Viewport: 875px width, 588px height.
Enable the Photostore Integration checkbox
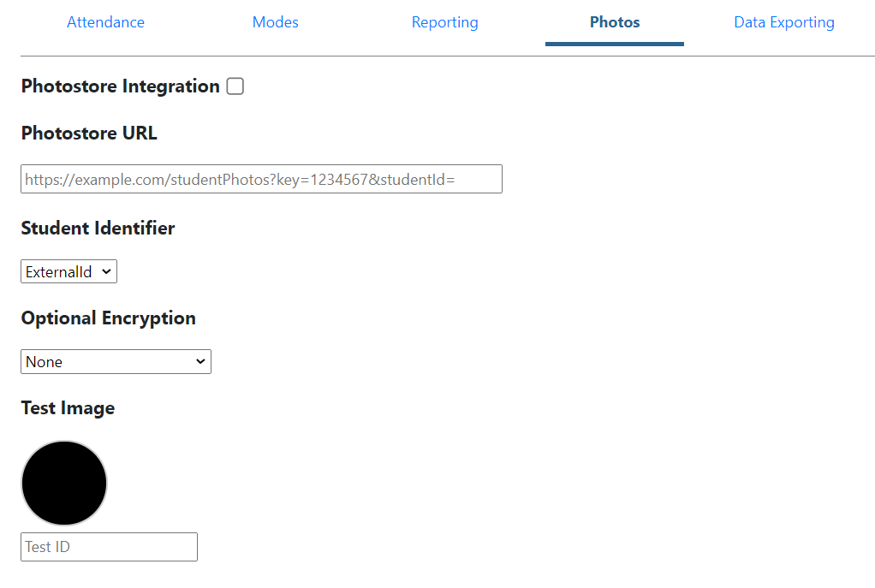235,86
